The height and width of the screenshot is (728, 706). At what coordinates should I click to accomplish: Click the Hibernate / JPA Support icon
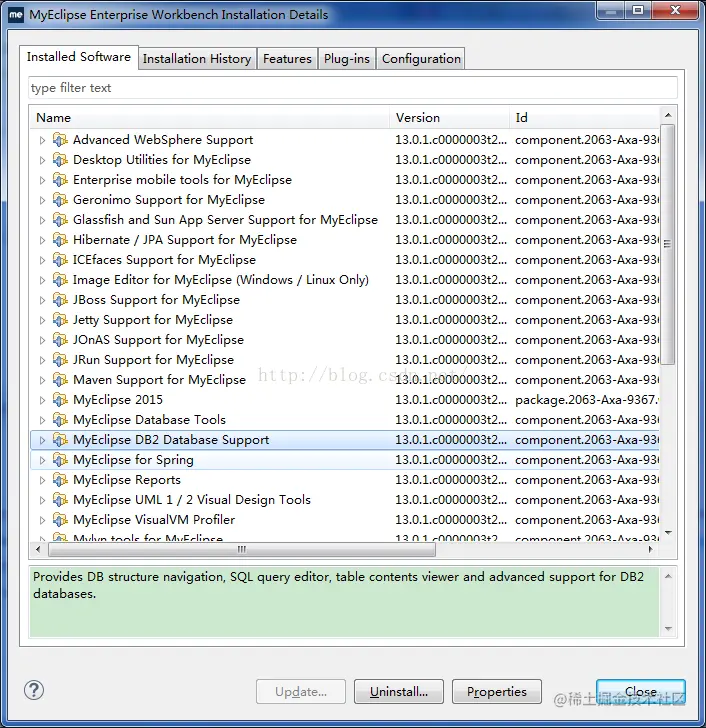60,240
